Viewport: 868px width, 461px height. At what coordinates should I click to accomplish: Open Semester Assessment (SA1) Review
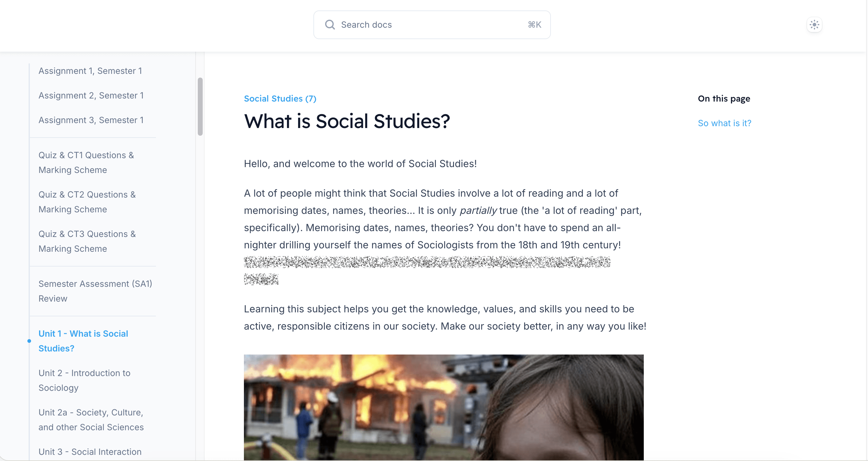pos(95,291)
